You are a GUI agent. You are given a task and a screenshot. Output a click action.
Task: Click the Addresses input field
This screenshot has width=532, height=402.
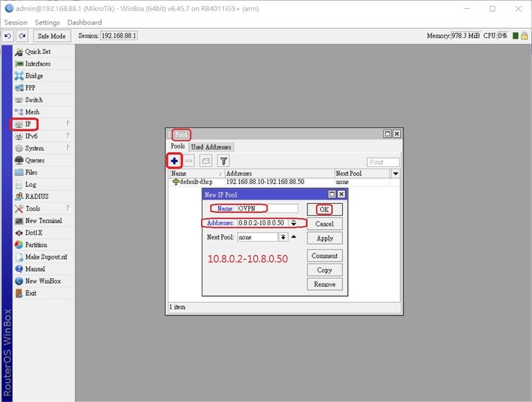coord(263,223)
